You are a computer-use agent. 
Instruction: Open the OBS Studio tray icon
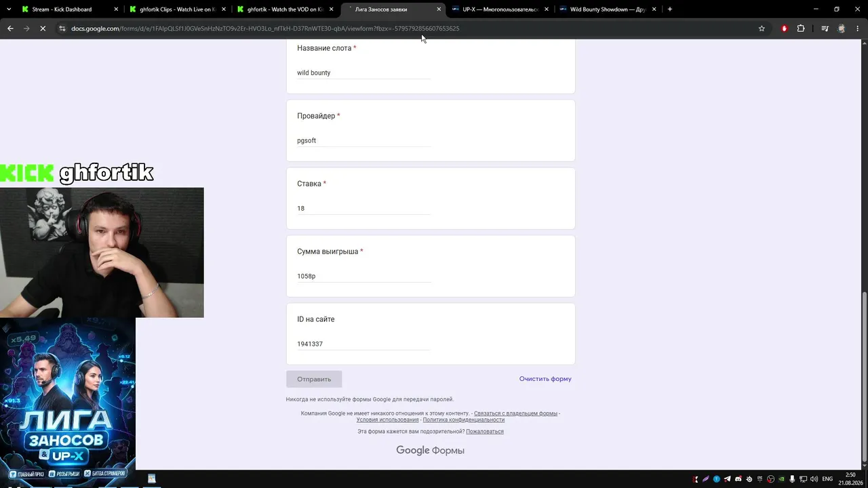pyautogui.click(x=770, y=479)
